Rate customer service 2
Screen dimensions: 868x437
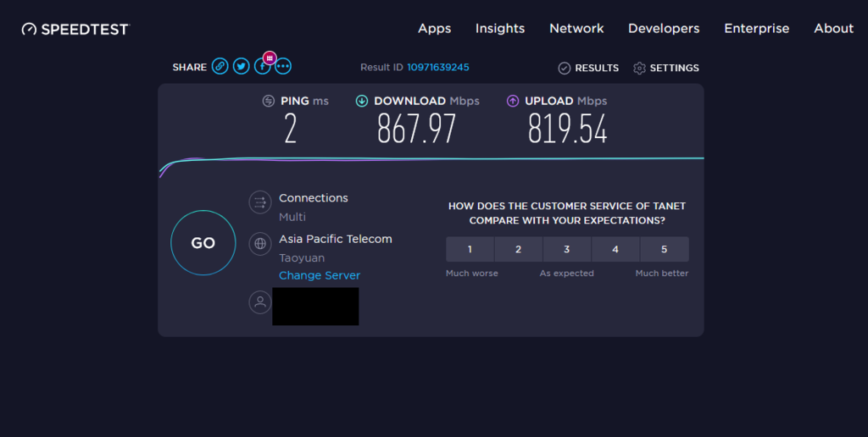[x=518, y=250]
